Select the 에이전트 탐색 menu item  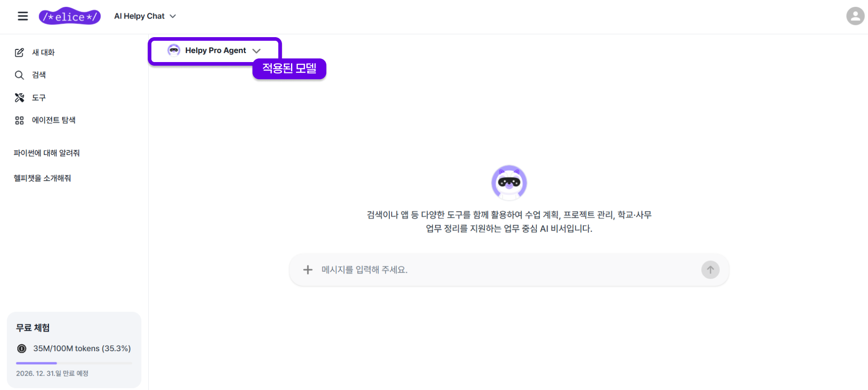pyautogui.click(x=53, y=120)
